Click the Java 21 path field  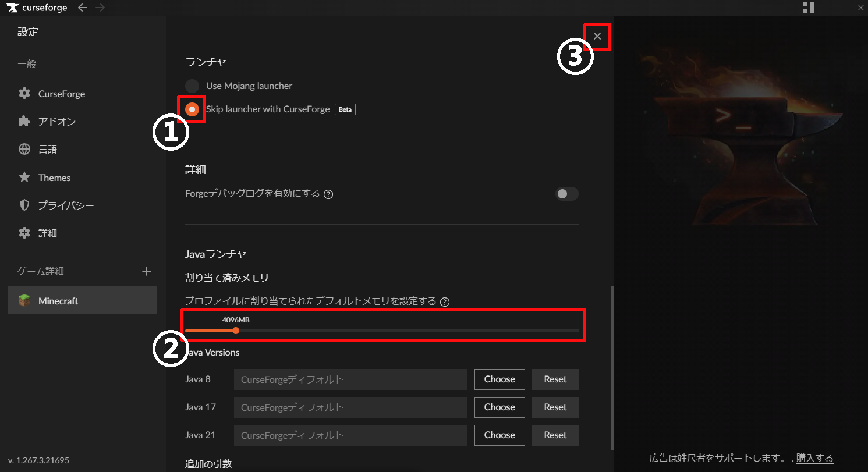coord(350,435)
